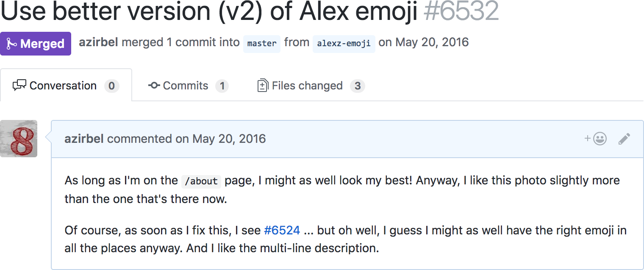Click the speech bubble Conversation icon

coord(19,86)
